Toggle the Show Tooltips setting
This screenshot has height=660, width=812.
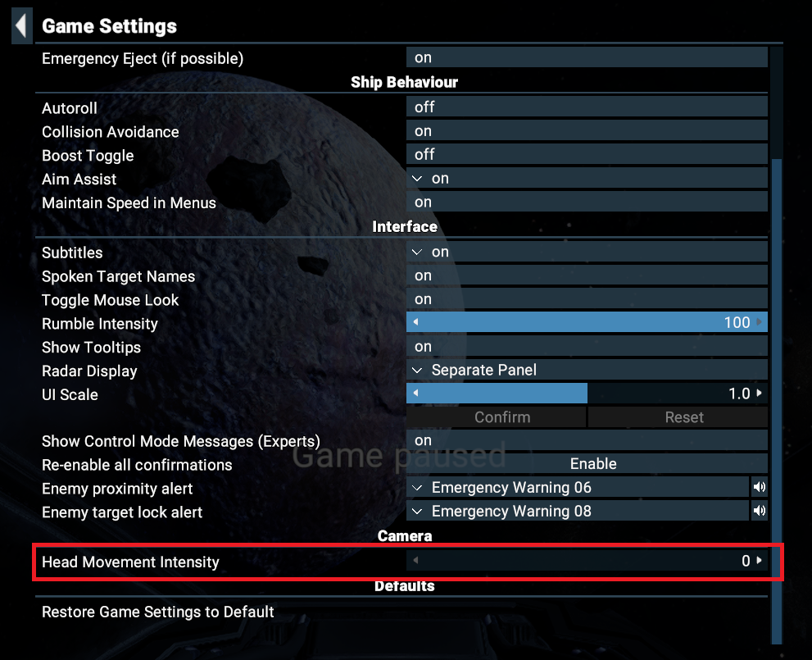click(587, 347)
